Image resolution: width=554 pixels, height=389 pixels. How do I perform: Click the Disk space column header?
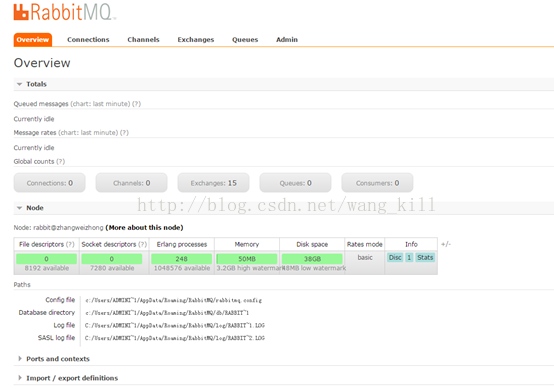click(312, 244)
